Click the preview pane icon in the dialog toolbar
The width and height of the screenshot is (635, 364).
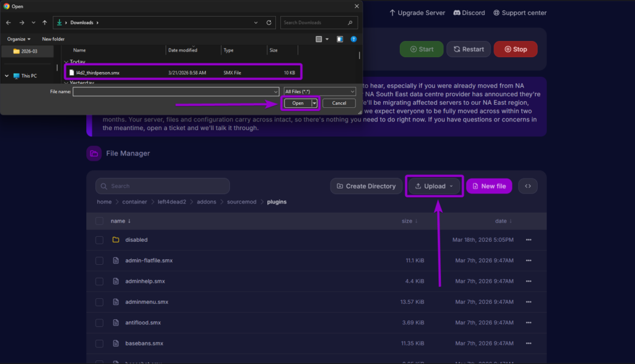340,38
